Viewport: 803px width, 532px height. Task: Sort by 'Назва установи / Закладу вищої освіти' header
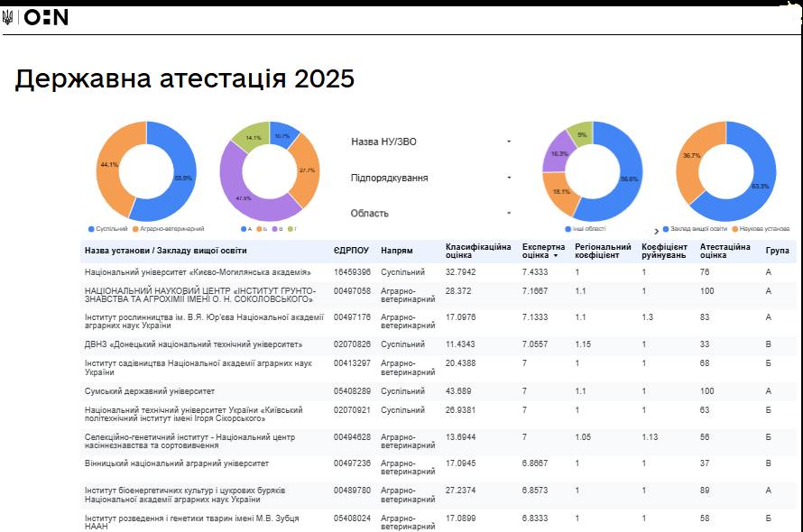(166, 251)
